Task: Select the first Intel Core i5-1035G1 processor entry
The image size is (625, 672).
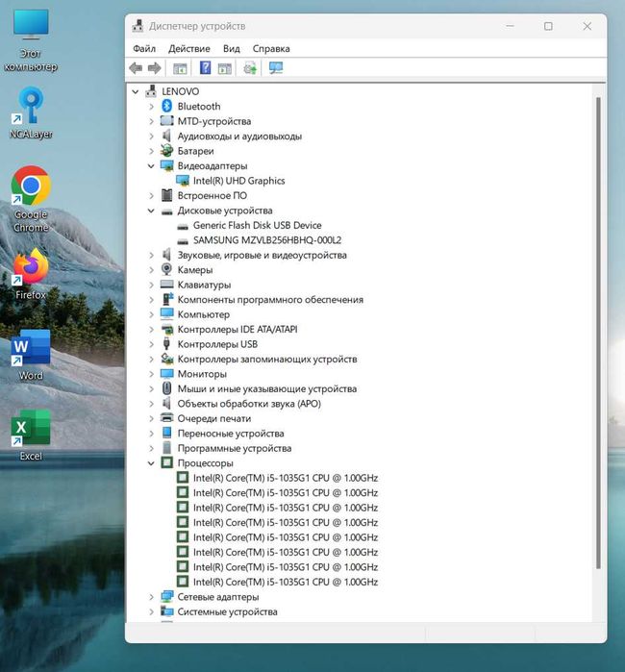Action: [x=286, y=478]
